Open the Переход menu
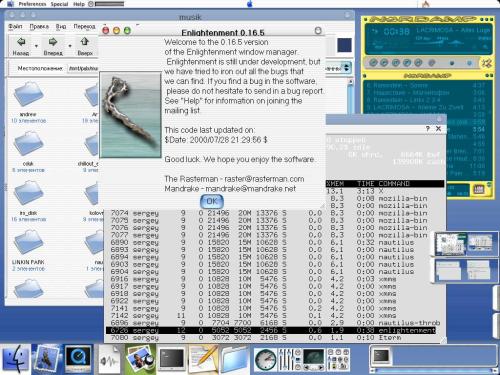500x375 pixels. tap(84, 26)
